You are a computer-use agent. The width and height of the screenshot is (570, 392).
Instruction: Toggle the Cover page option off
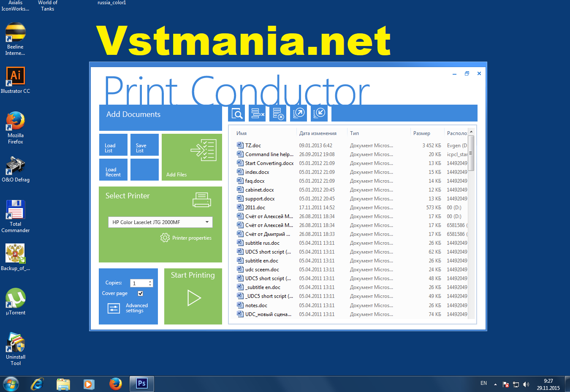pos(141,293)
